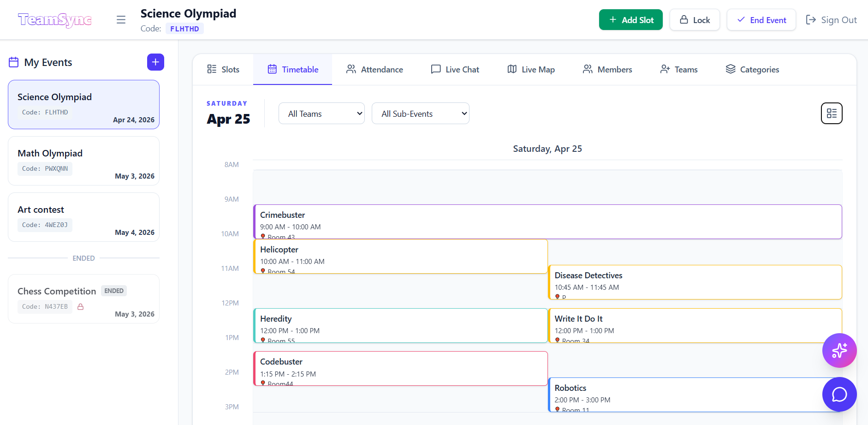The image size is (868, 425).
Task: Click the TeamSync logo
Action: click(55, 20)
